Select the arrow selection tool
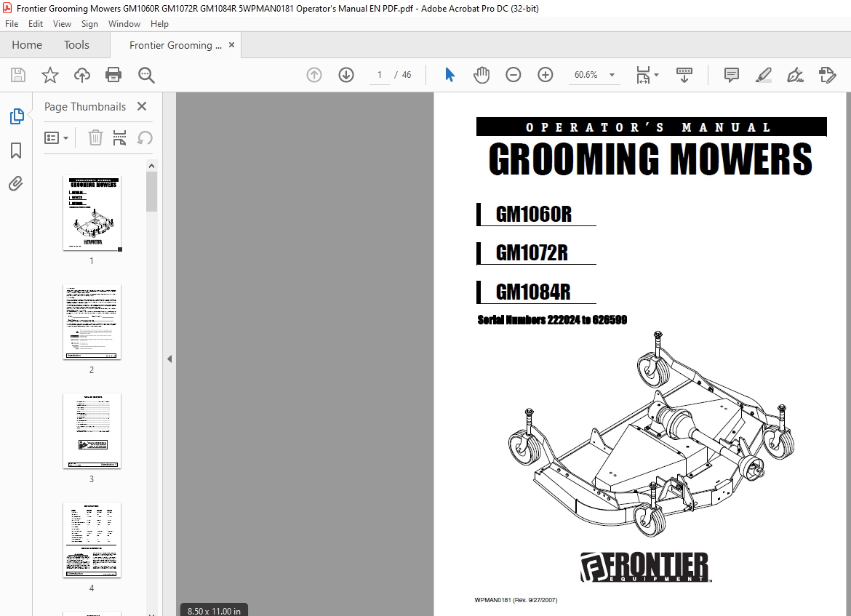This screenshot has height=616, width=851. [x=450, y=75]
